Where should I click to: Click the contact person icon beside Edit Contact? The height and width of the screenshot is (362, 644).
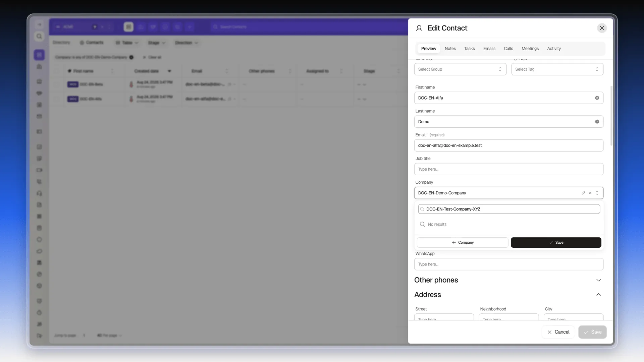click(419, 28)
